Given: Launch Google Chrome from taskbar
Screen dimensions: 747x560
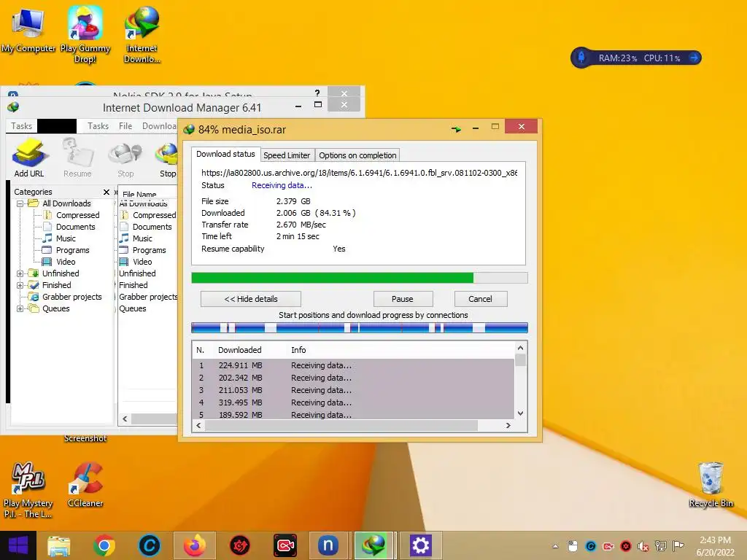Looking at the screenshot, I should (x=104, y=545).
